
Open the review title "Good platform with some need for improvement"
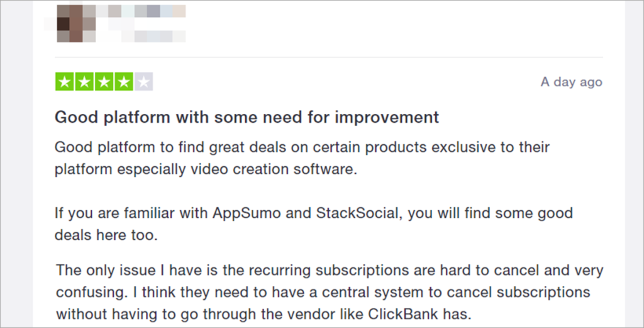(247, 117)
